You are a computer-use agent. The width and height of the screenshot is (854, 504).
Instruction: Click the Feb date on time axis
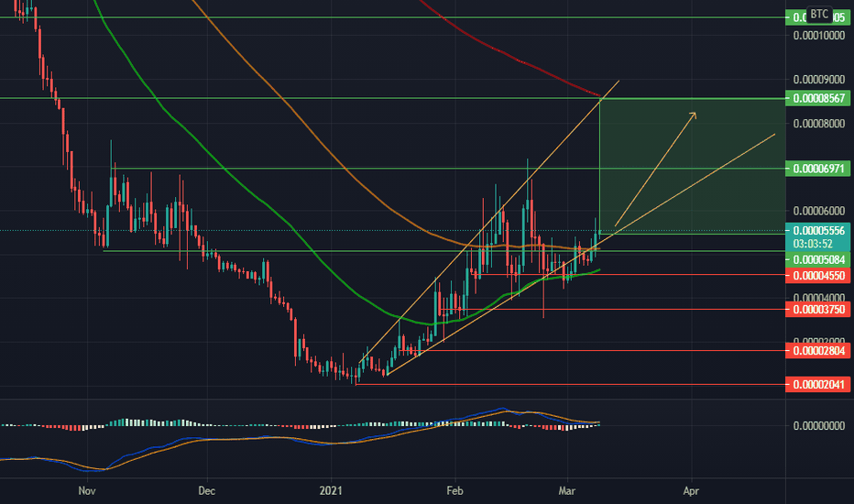(454, 491)
